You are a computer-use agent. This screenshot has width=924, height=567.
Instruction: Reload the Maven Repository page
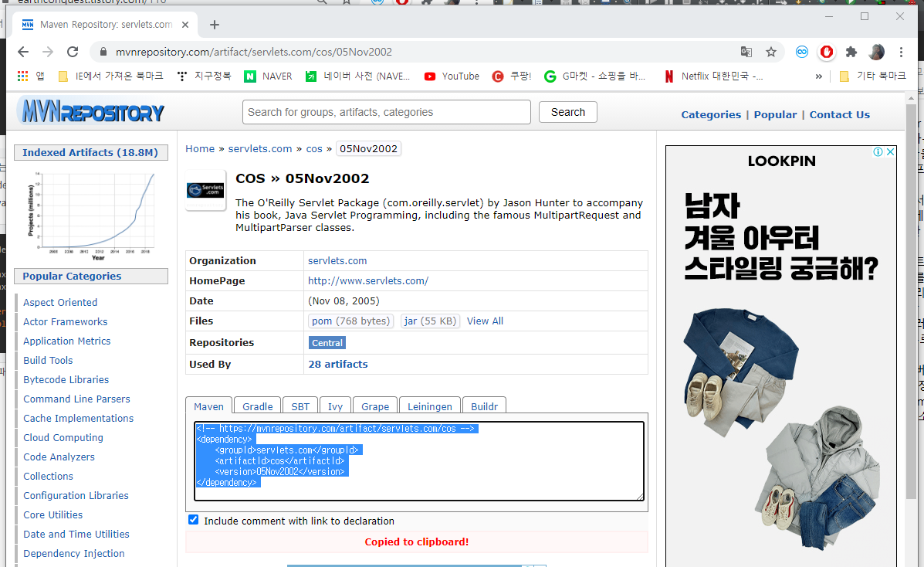[x=73, y=52]
